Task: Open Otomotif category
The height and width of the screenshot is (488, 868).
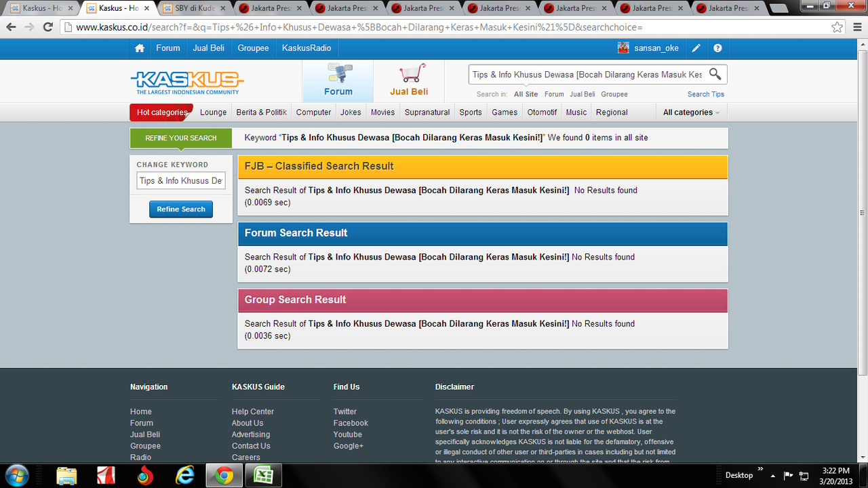Action: (x=542, y=113)
